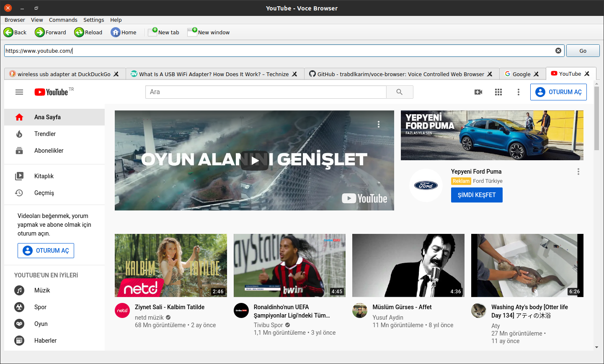
Task: Open Ronaldinho UEFA video thumbnail
Action: [289, 265]
